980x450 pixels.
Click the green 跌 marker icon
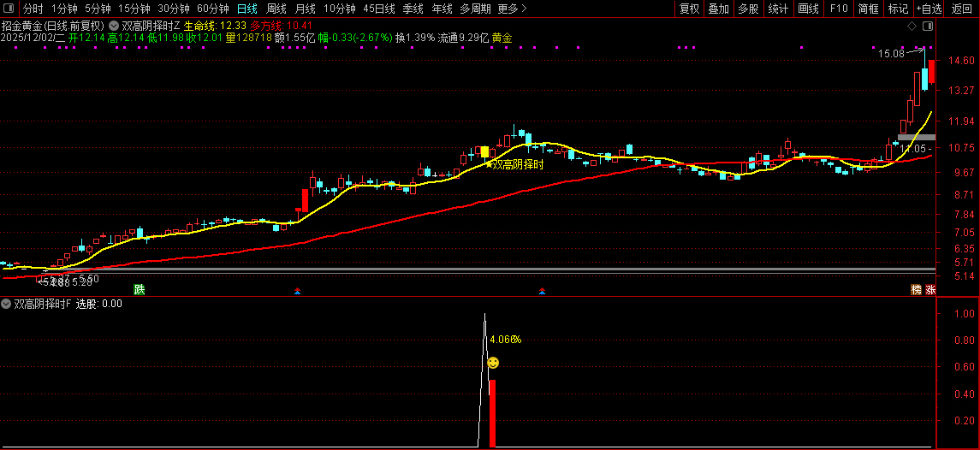point(140,289)
